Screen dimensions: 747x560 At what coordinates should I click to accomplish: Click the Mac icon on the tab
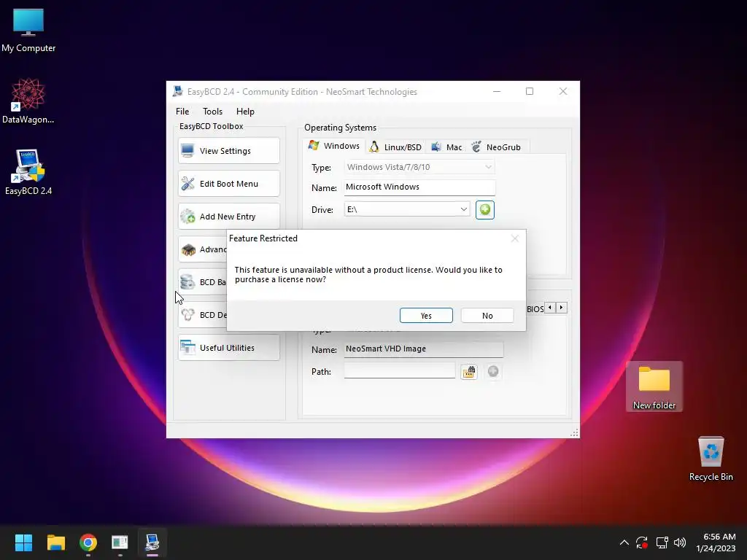(436, 147)
